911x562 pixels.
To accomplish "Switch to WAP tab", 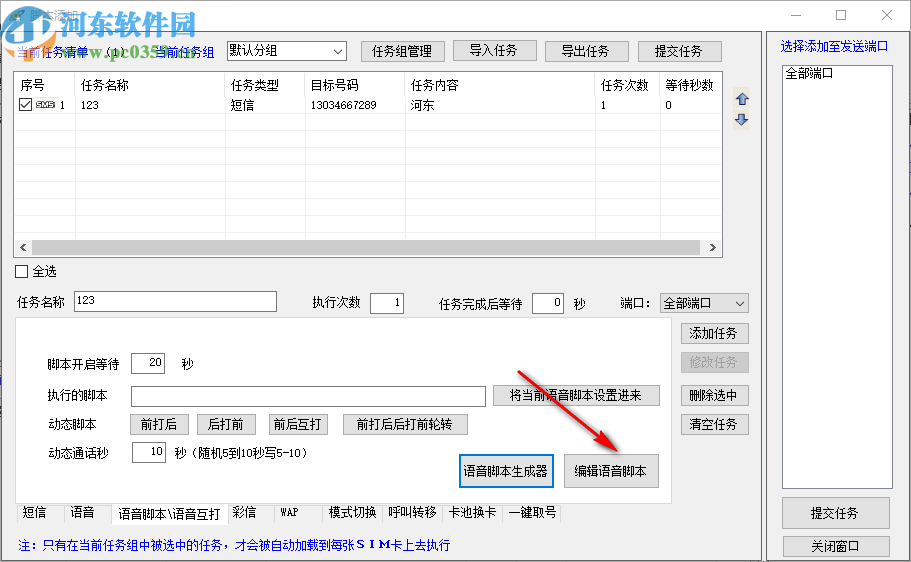I will coord(289,513).
